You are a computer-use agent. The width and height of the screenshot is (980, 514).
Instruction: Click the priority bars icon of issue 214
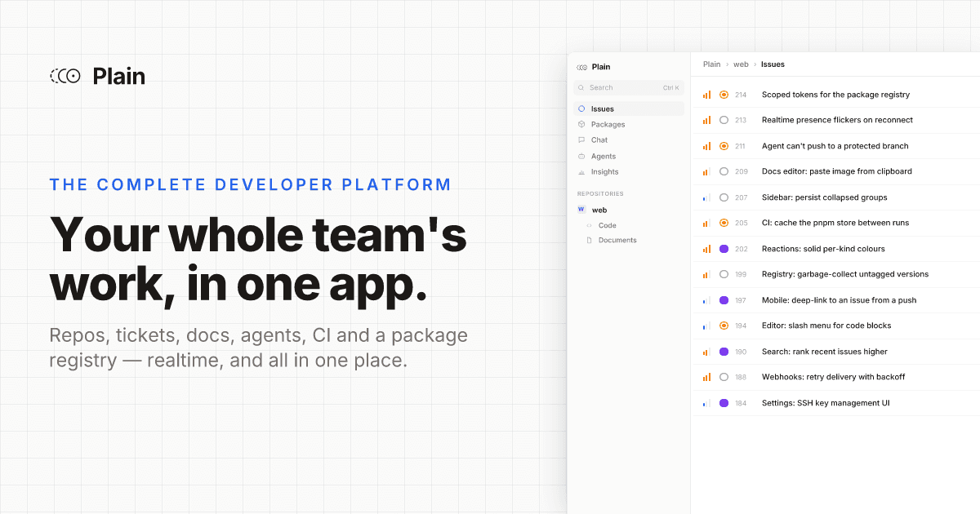coord(706,95)
